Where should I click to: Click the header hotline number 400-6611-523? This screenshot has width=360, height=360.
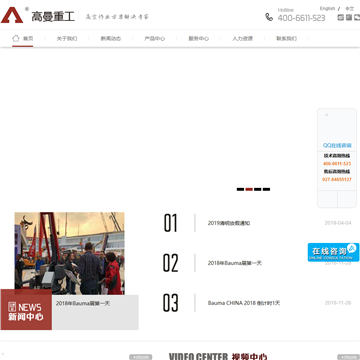(x=301, y=18)
